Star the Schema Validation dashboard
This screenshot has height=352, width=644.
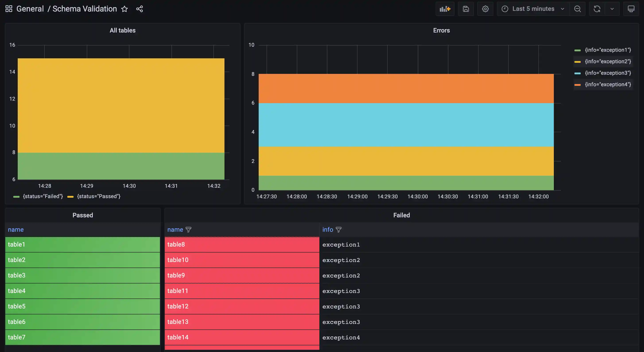tap(124, 9)
